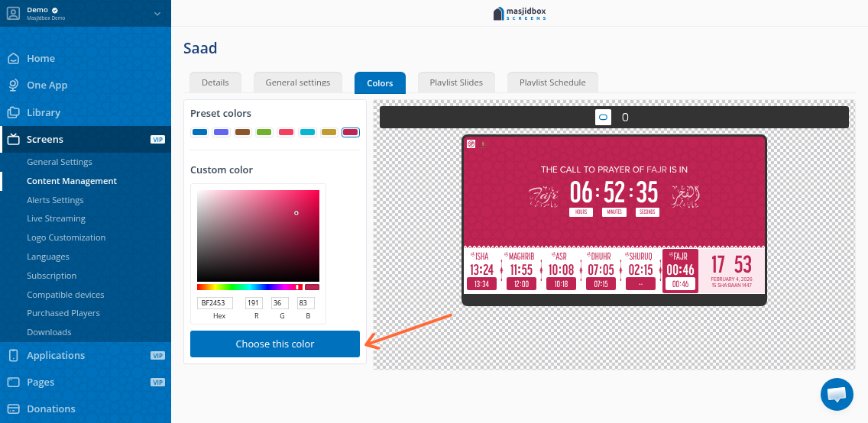This screenshot has height=423, width=868.
Task: Click the Asr prayer time card in preview
Action: [x=561, y=270]
